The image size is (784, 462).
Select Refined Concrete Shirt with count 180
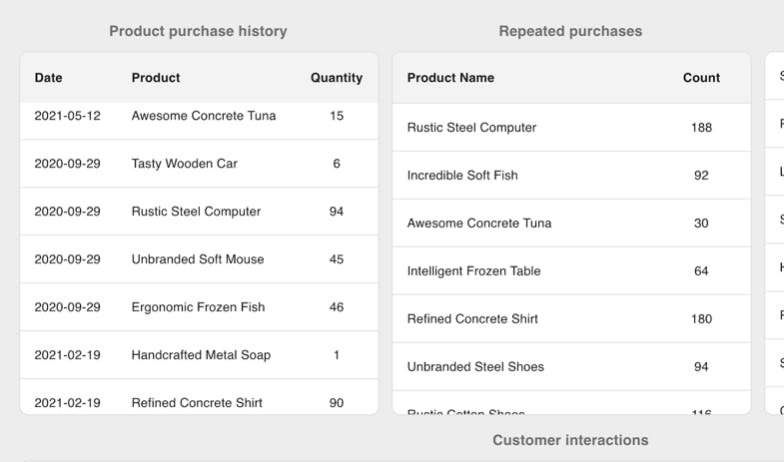pyautogui.click(x=472, y=319)
